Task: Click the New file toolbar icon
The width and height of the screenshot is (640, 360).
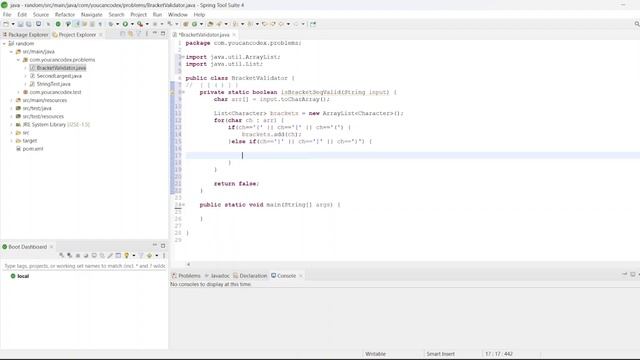Action: [6, 24]
